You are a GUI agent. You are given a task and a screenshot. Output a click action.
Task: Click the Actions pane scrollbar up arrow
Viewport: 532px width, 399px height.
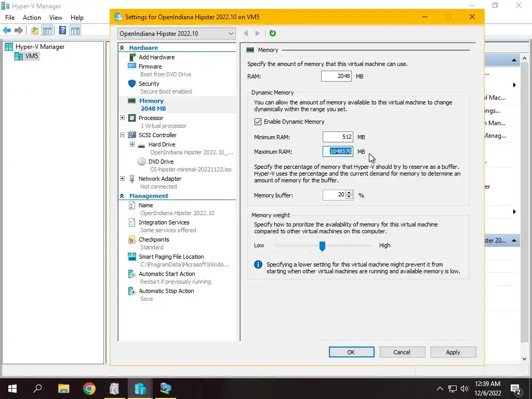pos(525,58)
